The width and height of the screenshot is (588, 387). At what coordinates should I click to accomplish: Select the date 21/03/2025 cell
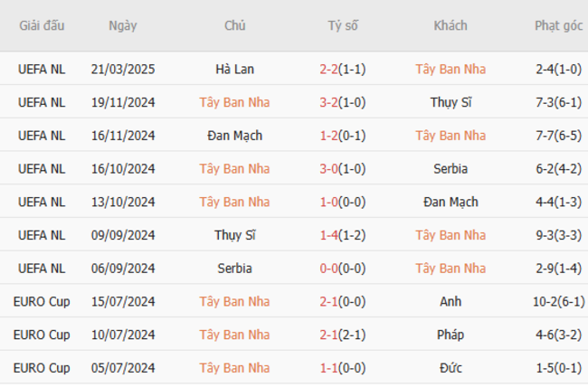(123, 69)
